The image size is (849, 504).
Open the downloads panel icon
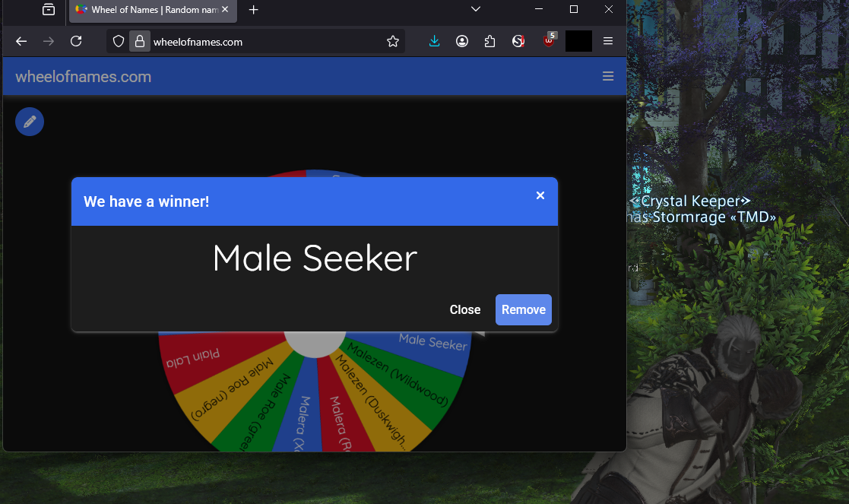(434, 41)
